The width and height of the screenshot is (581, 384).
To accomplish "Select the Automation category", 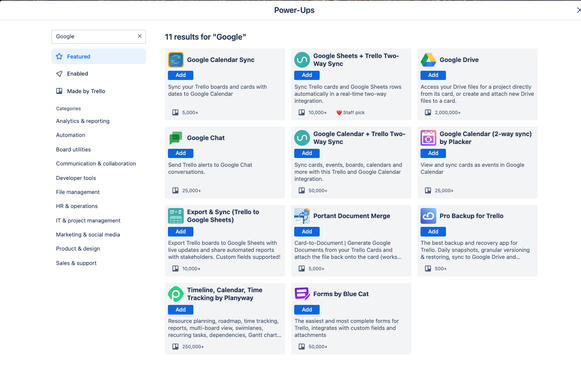I will point(70,135).
